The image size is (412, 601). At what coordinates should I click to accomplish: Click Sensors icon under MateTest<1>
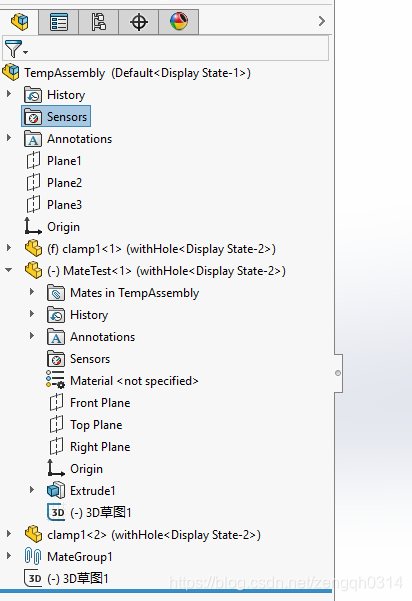[x=56, y=359]
